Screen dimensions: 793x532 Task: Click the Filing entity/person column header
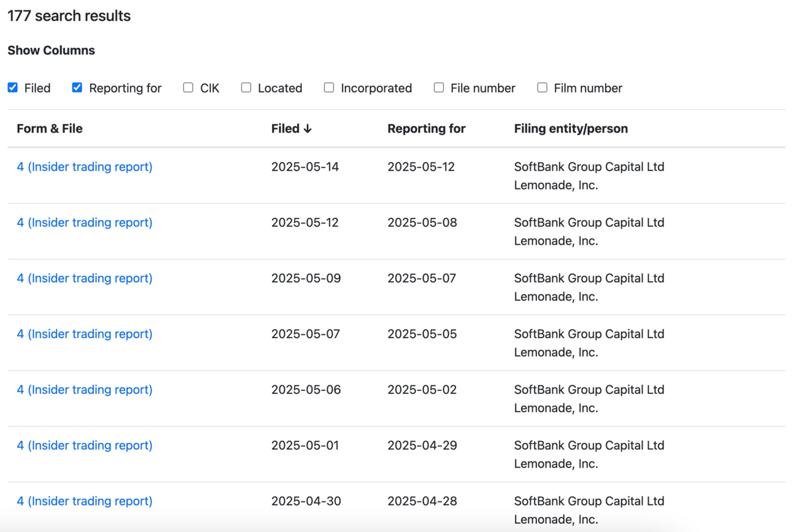click(x=571, y=129)
